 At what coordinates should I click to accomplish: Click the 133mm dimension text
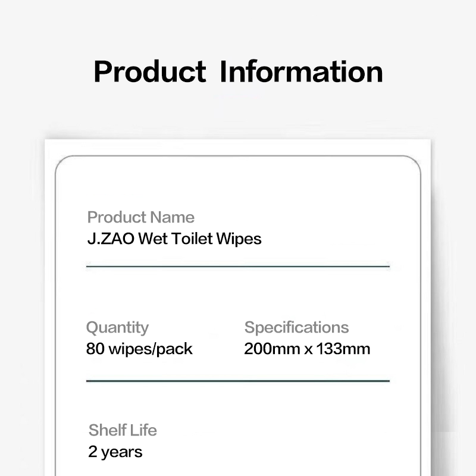tap(343, 349)
